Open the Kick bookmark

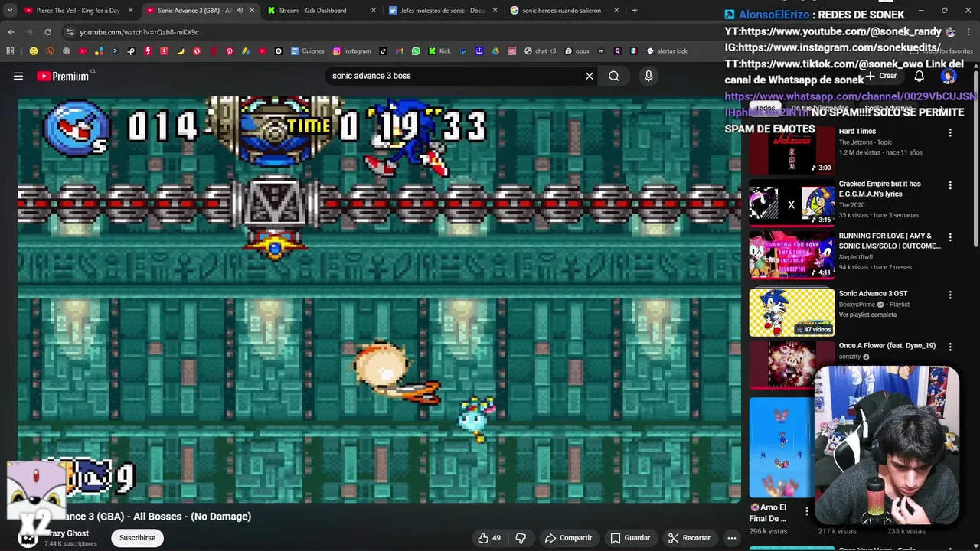point(439,51)
